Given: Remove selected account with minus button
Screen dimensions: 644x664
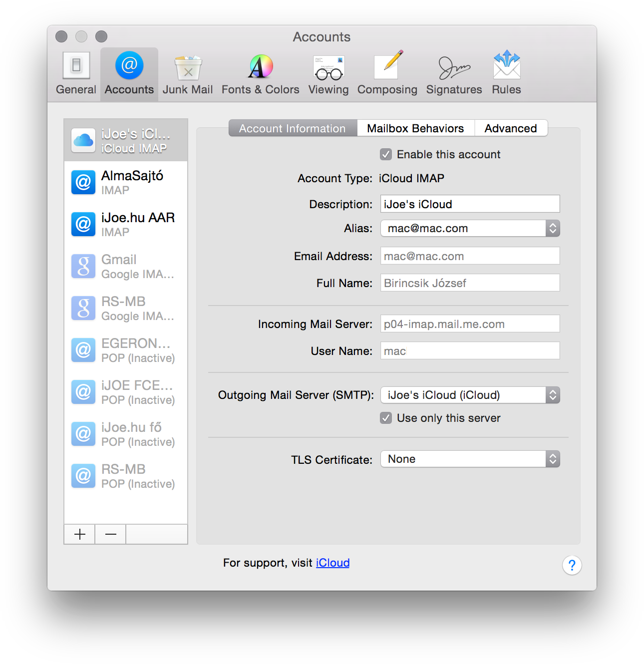Looking at the screenshot, I should pyautogui.click(x=111, y=534).
